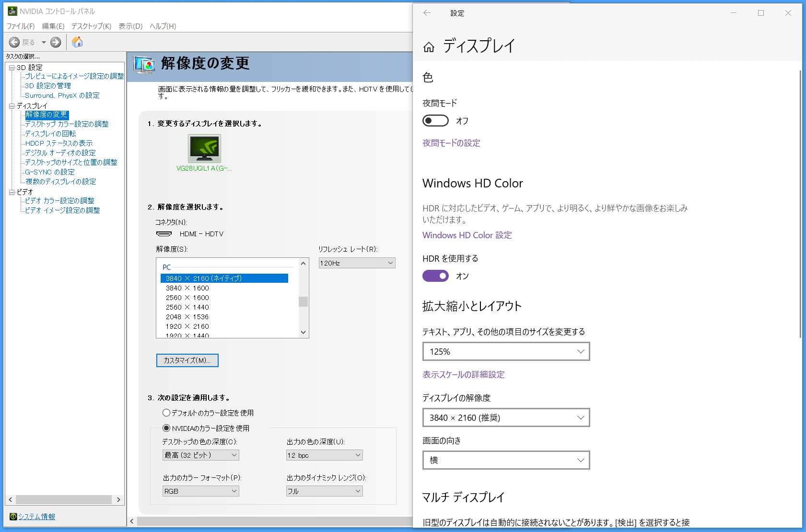The height and width of the screenshot is (532, 806).
Task: Open the 125% scaling dropdown
Action: [x=506, y=351]
